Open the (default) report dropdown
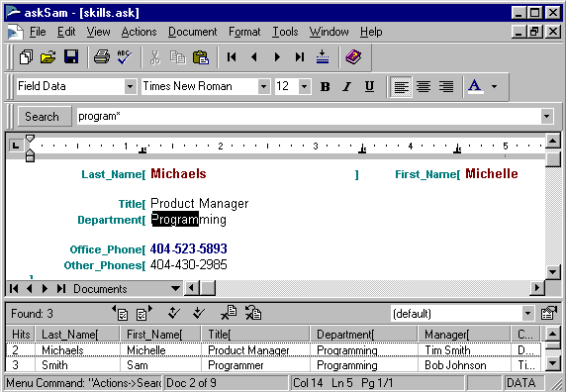 527,314
